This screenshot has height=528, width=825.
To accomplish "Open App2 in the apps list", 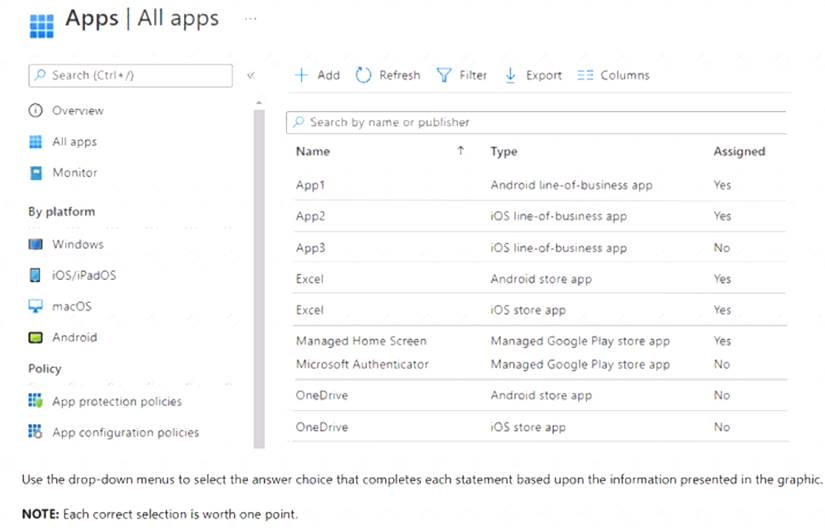I will (310, 216).
